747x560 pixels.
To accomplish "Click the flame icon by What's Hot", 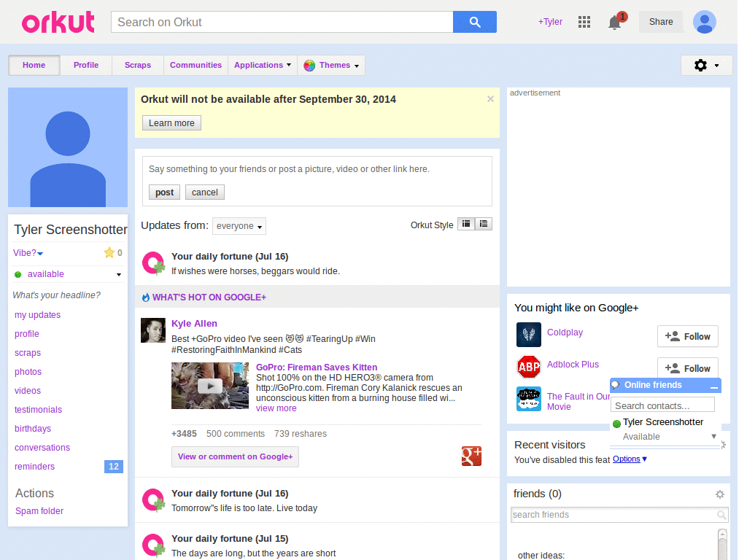I will pos(146,297).
